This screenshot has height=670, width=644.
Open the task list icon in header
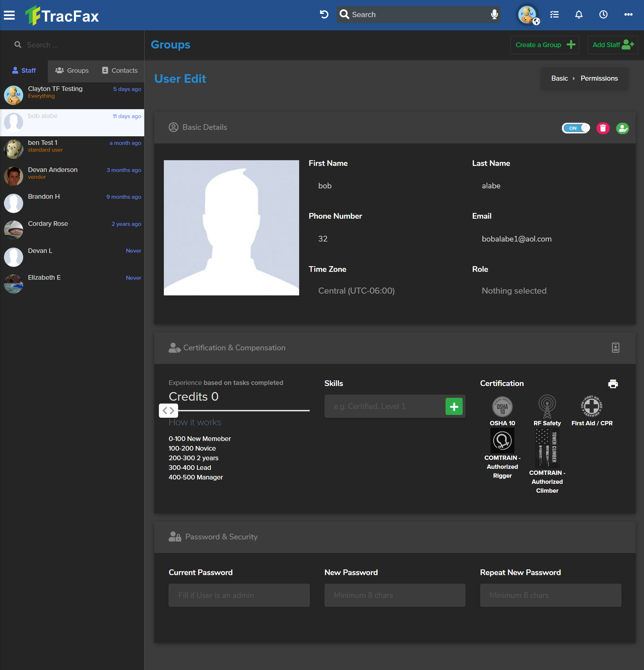554,14
